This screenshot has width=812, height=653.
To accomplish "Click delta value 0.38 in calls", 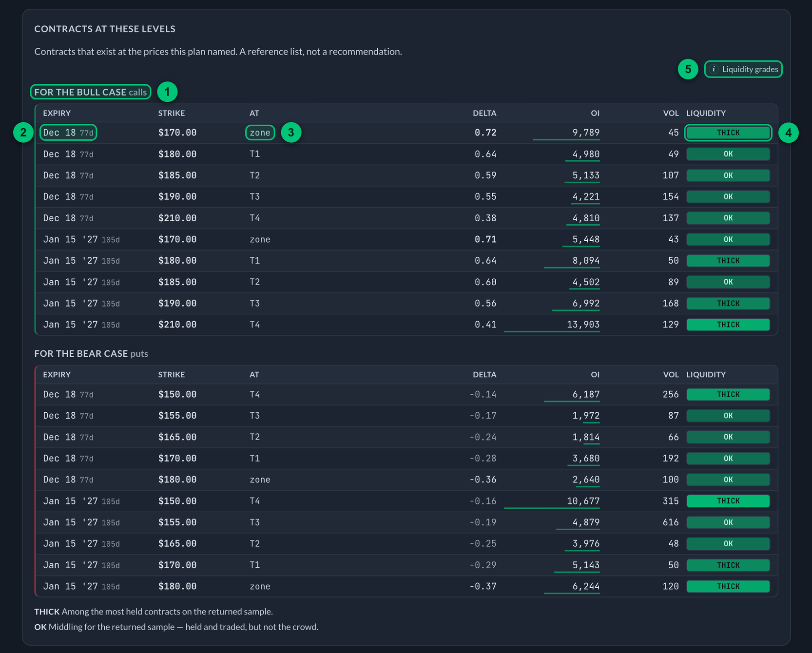I will (485, 218).
